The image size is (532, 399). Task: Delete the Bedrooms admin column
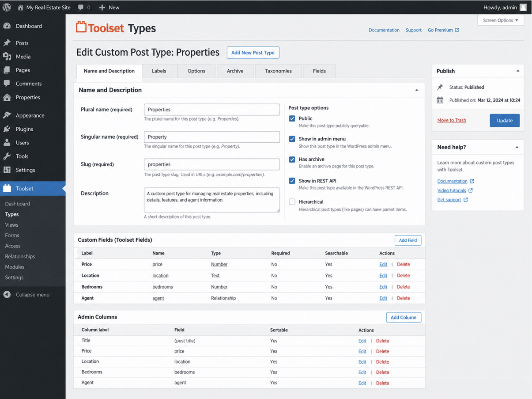coord(382,372)
